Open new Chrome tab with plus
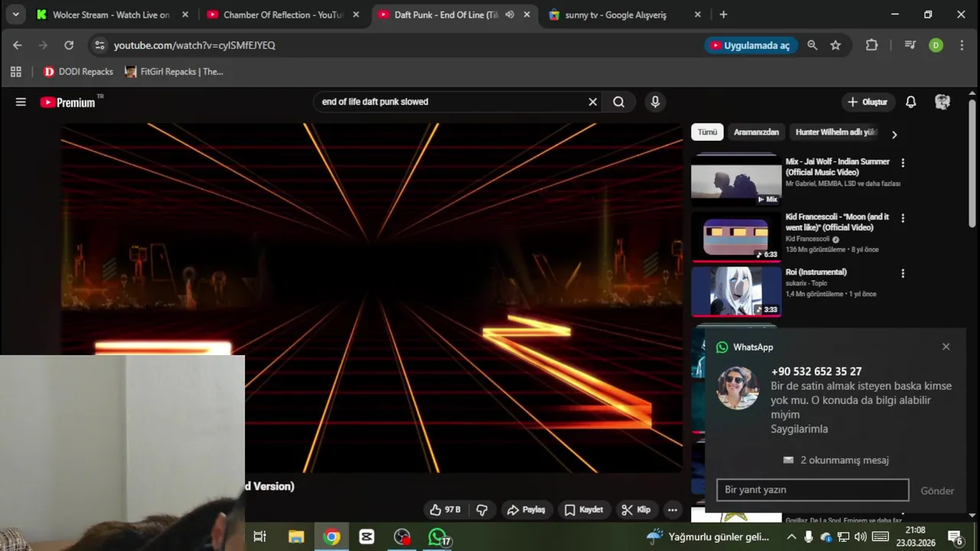980x551 pixels. (724, 15)
